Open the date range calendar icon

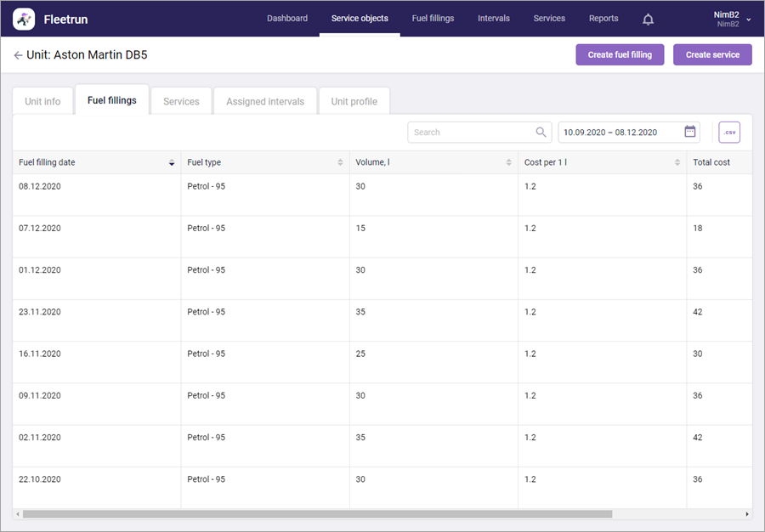(x=690, y=132)
